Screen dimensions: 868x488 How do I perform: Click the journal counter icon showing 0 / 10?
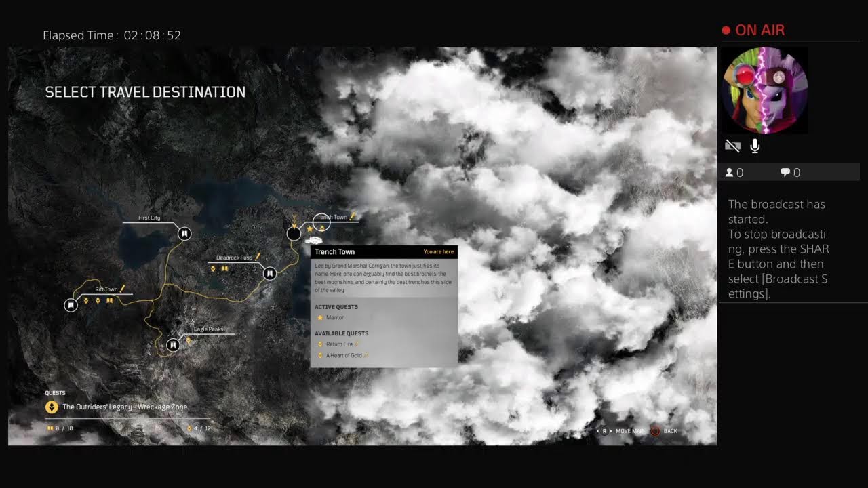coord(50,428)
